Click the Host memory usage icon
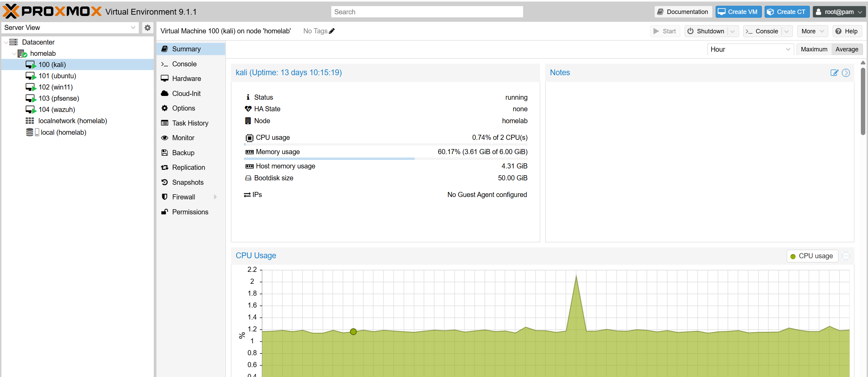Screen dimensions: 868x377 point(250,166)
